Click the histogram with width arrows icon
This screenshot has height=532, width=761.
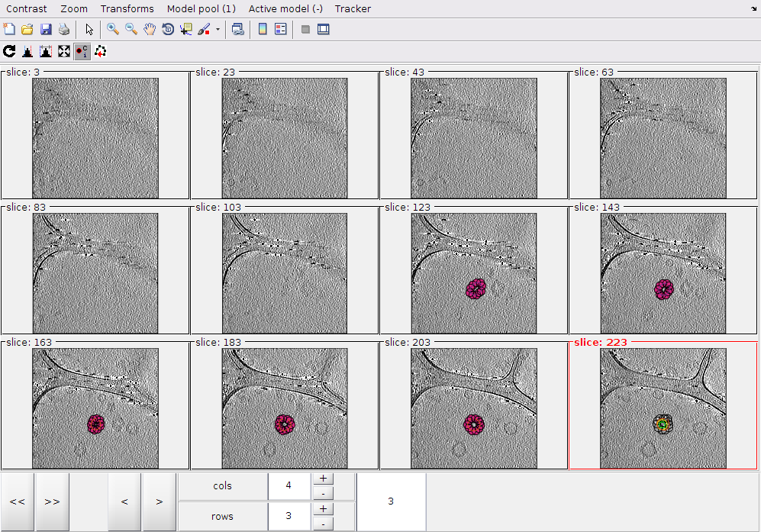tap(46, 51)
